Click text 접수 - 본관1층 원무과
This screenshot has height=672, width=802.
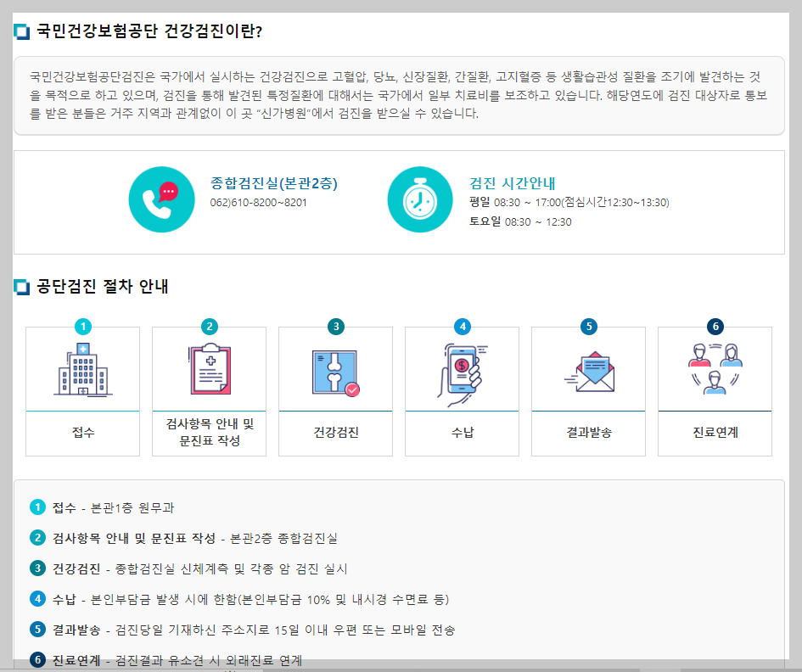113,508
